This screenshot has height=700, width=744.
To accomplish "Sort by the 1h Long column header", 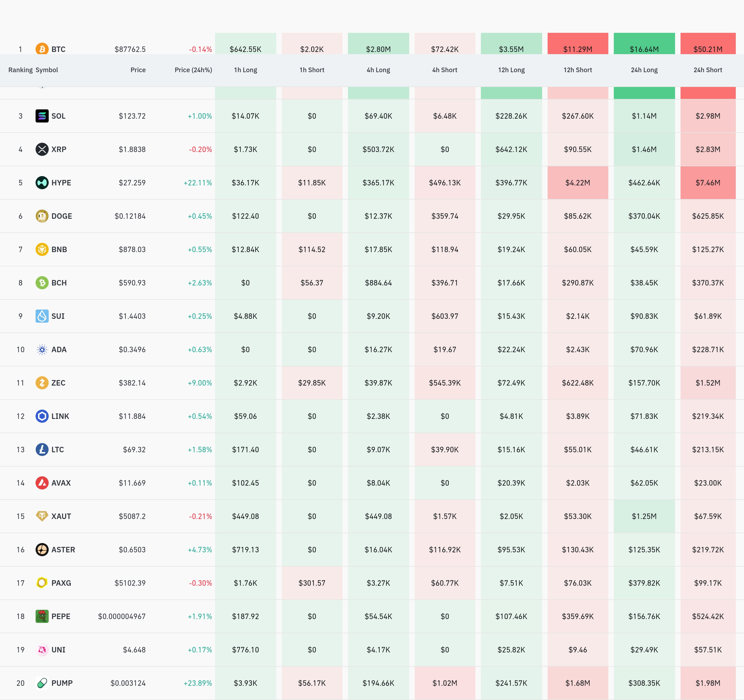I will [246, 70].
